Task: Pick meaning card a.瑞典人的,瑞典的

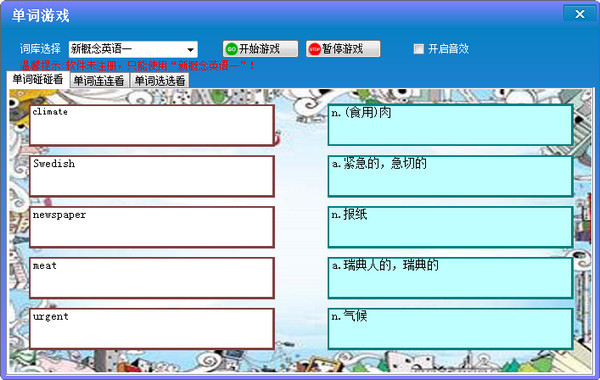Action: coord(450,278)
